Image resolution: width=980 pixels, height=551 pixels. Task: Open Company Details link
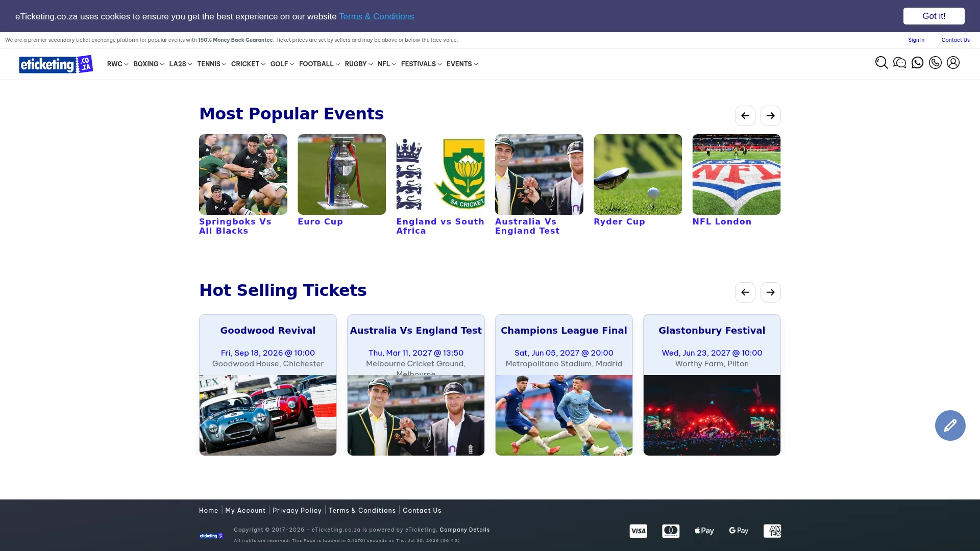(x=464, y=530)
